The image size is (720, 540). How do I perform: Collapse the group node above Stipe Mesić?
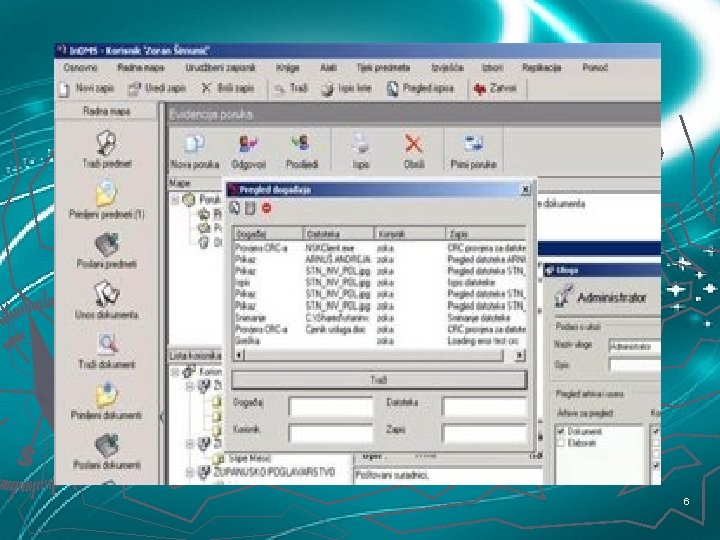coord(190,444)
